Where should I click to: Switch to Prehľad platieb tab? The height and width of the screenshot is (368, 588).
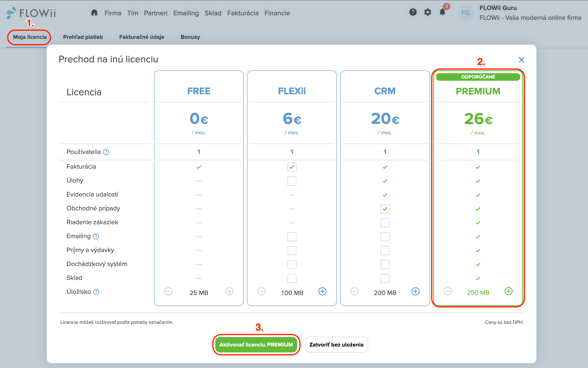(83, 37)
